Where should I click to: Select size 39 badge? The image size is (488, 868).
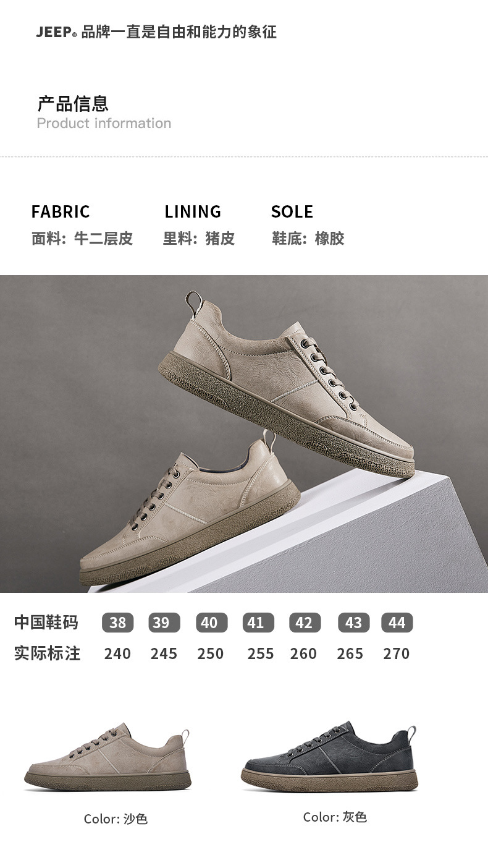click(164, 623)
